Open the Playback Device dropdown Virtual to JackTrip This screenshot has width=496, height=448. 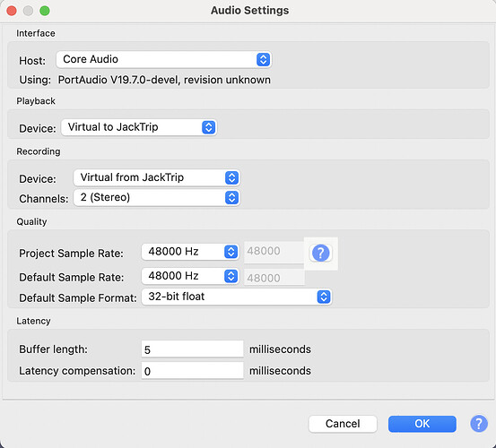pos(139,127)
